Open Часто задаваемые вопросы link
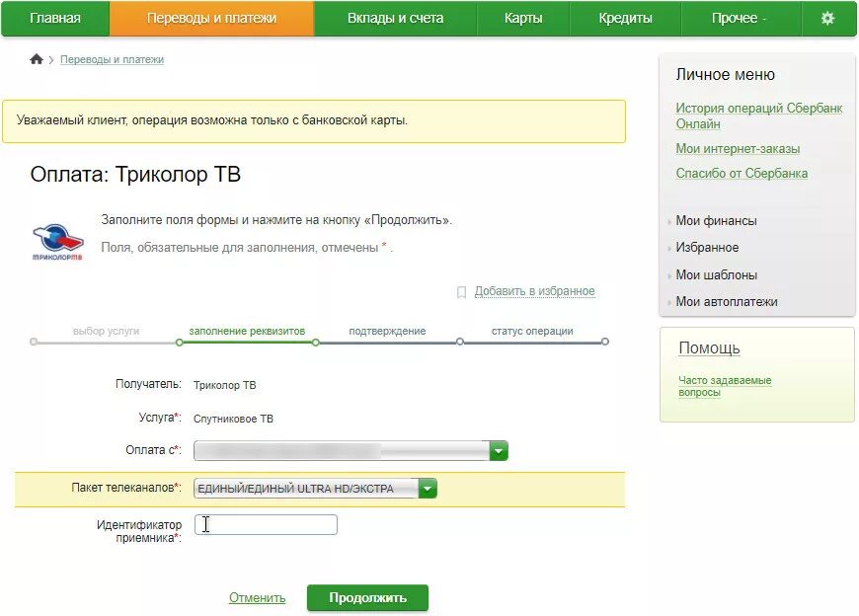This screenshot has width=859, height=616. click(x=725, y=386)
